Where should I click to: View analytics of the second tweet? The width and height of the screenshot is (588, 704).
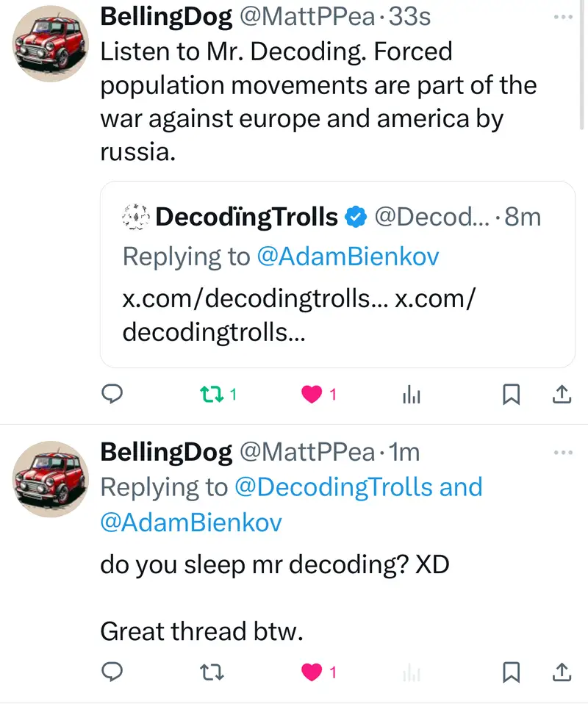pyautogui.click(x=412, y=672)
